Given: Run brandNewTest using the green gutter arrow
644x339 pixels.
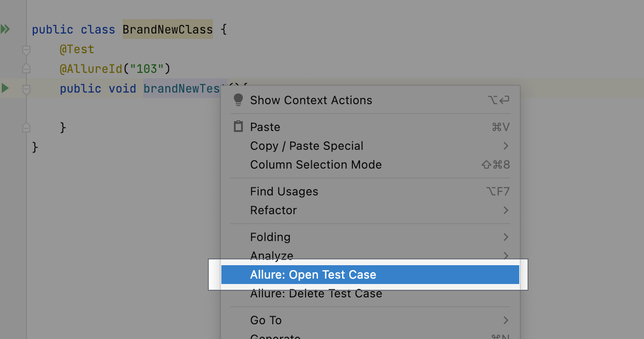Looking at the screenshot, I should tap(6, 88).
